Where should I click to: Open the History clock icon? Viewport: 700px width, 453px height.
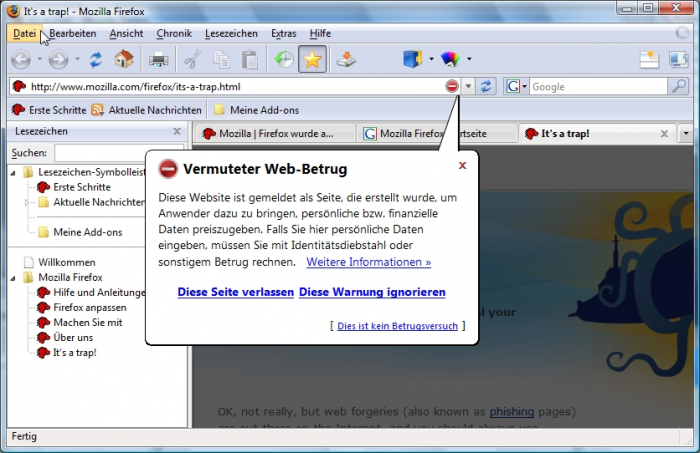(284, 59)
